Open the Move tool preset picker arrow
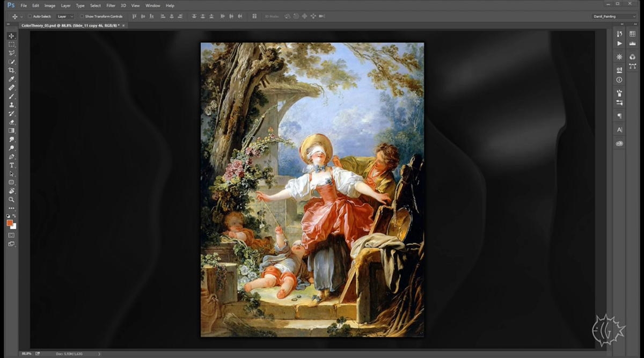 pyautogui.click(x=22, y=17)
